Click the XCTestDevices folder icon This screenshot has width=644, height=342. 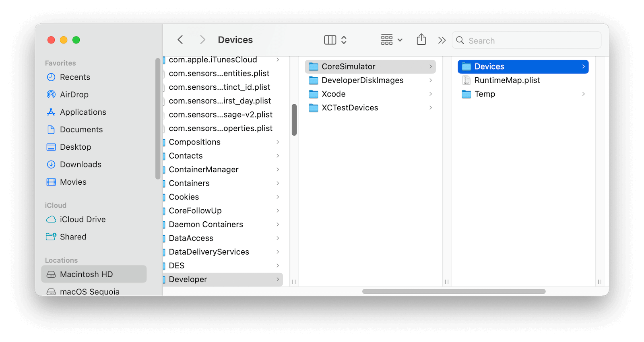click(314, 108)
